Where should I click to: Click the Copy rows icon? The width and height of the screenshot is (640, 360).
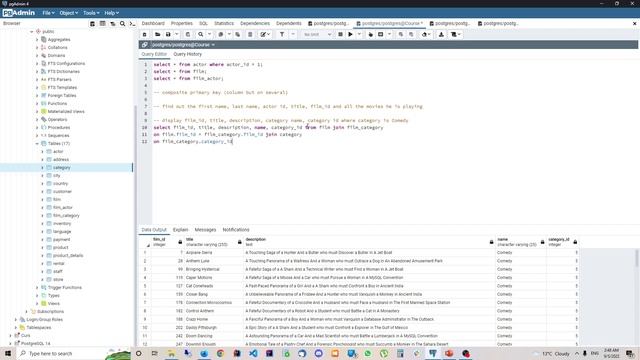(221, 35)
